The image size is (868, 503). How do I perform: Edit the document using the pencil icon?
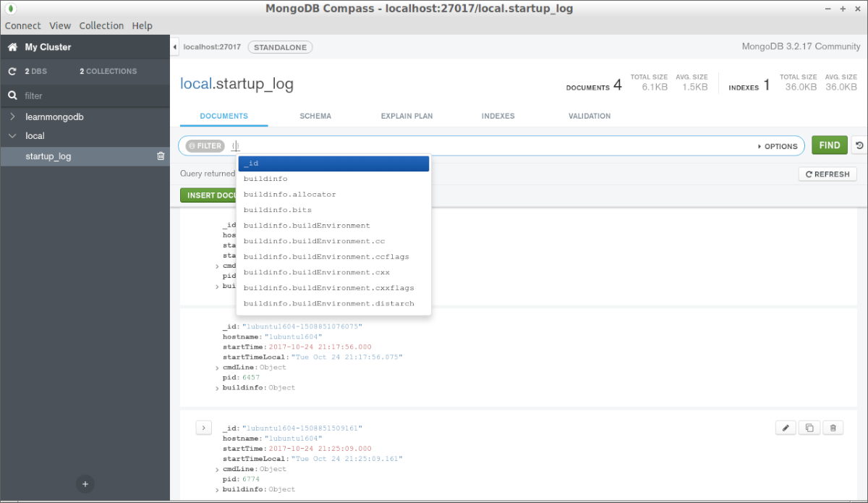(x=786, y=428)
